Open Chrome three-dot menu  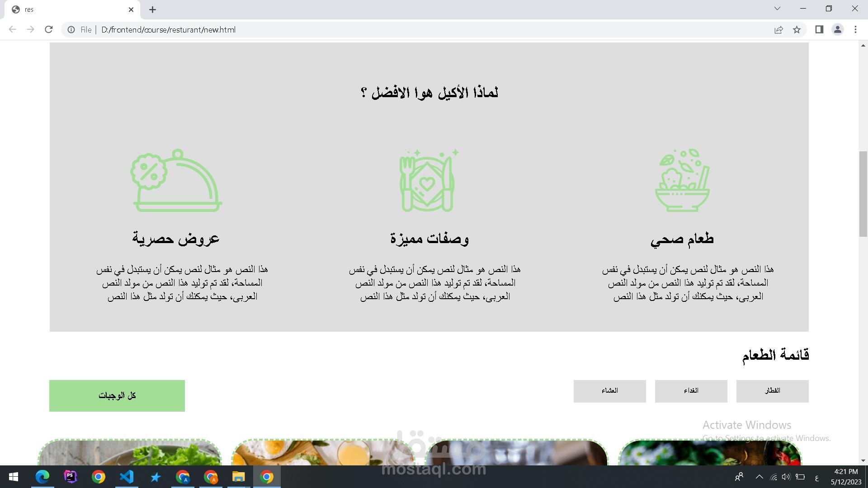(x=855, y=30)
